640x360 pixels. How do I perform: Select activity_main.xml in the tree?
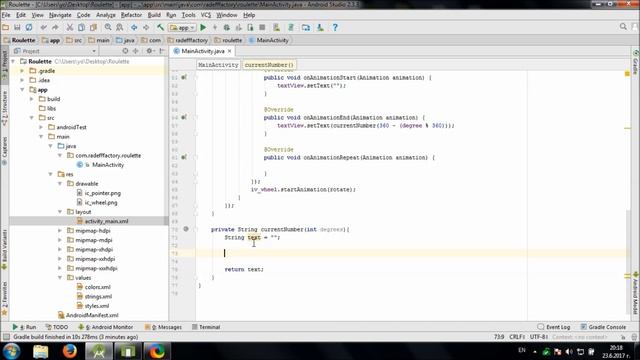coord(106,221)
